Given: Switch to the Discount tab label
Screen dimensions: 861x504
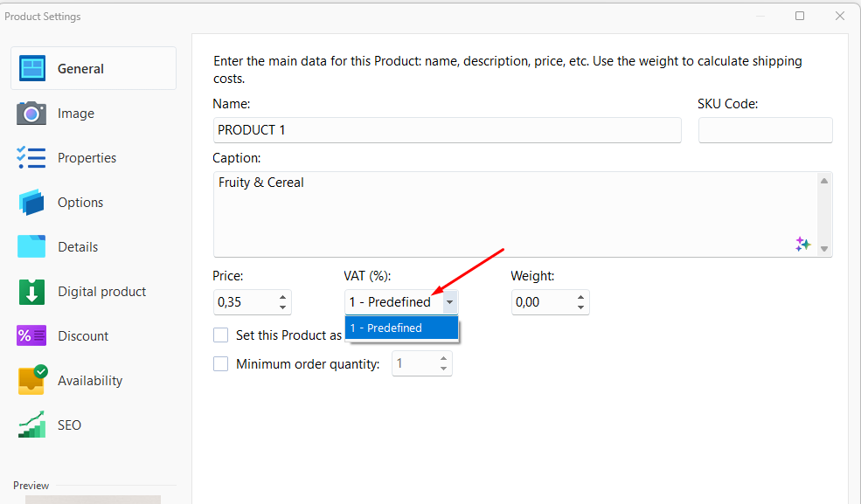Looking at the screenshot, I should coord(83,336).
